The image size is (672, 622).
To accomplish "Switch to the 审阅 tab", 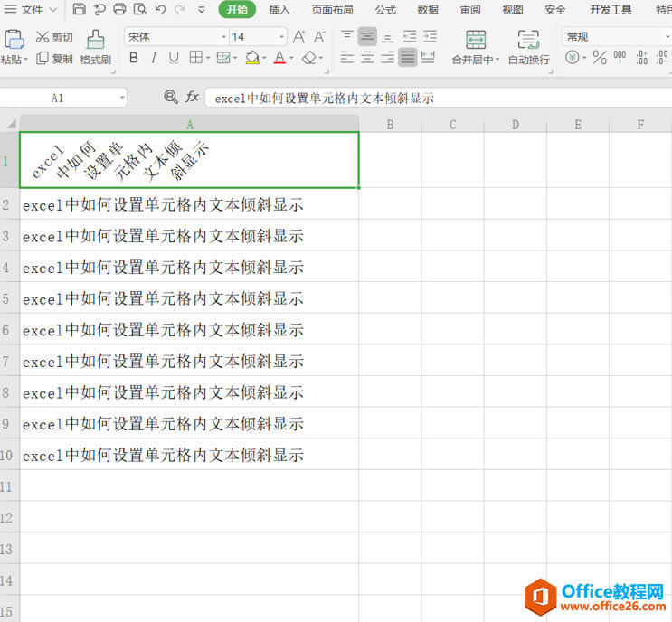I will [x=470, y=9].
